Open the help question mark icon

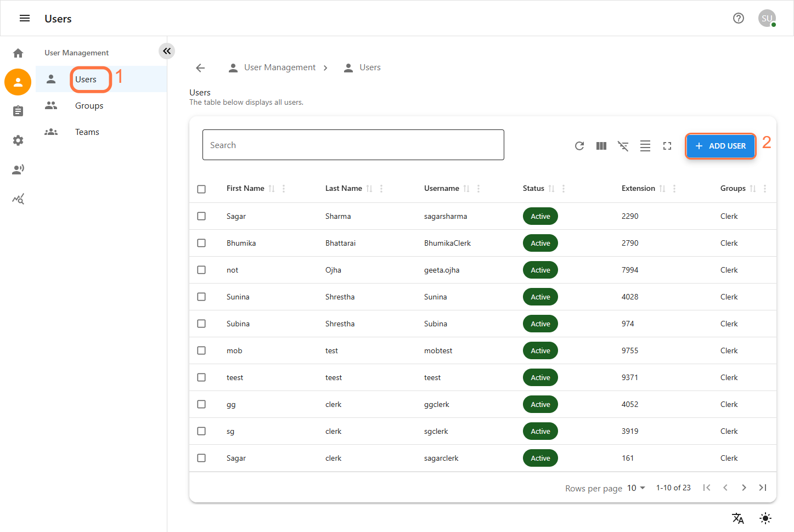pos(739,18)
